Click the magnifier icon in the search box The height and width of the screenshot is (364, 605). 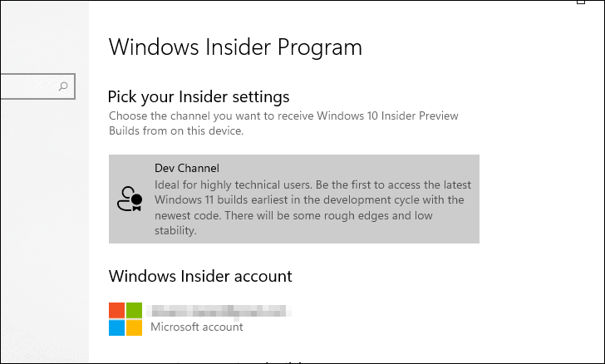tap(63, 86)
